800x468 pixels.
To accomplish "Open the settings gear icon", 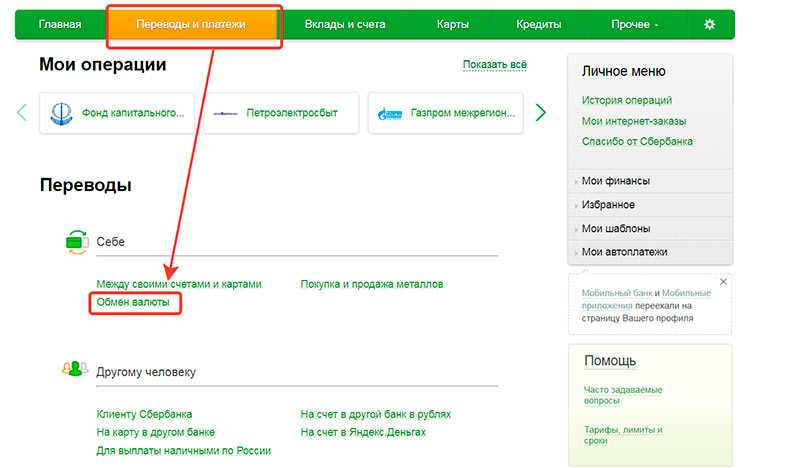I will [709, 24].
